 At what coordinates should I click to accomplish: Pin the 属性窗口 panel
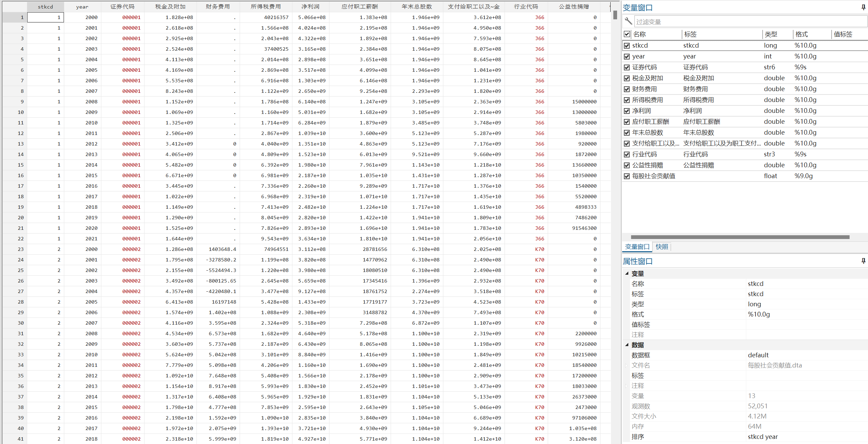pos(863,261)
